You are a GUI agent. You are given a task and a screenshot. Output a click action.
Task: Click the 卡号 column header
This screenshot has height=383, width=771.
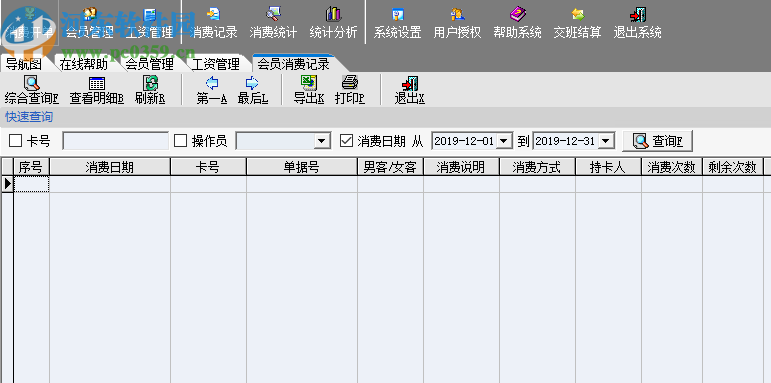[208, 167]
